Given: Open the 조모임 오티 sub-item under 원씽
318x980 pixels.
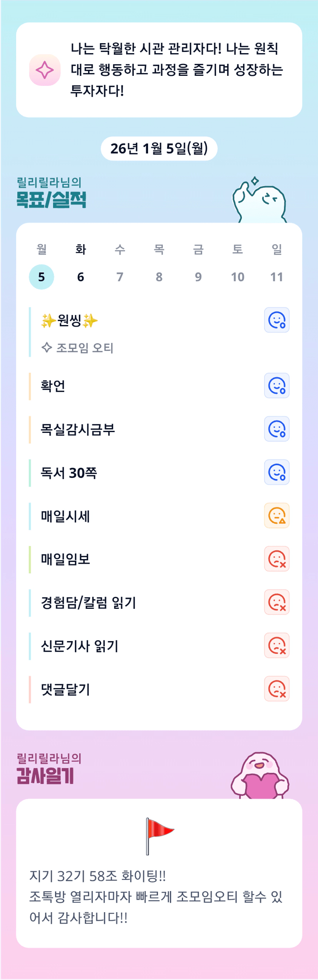Looking at the screenshot, I should pyautogui.click(x=85, y=348).
